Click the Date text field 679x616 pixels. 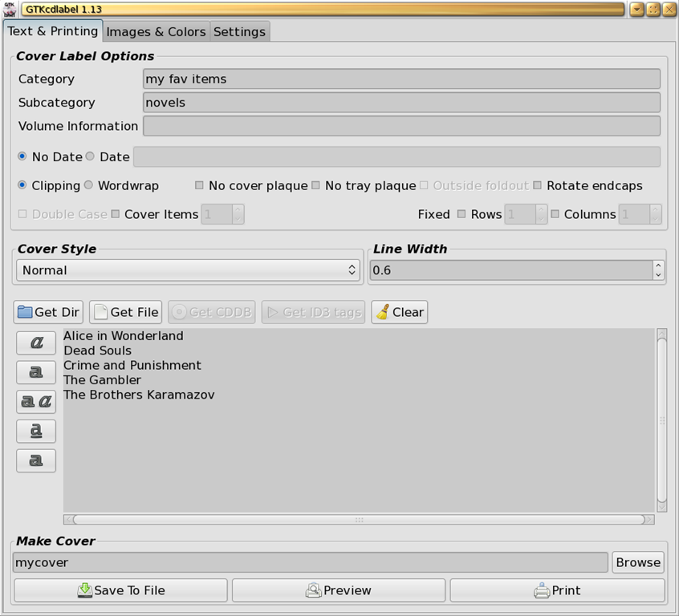pos(396,156)
